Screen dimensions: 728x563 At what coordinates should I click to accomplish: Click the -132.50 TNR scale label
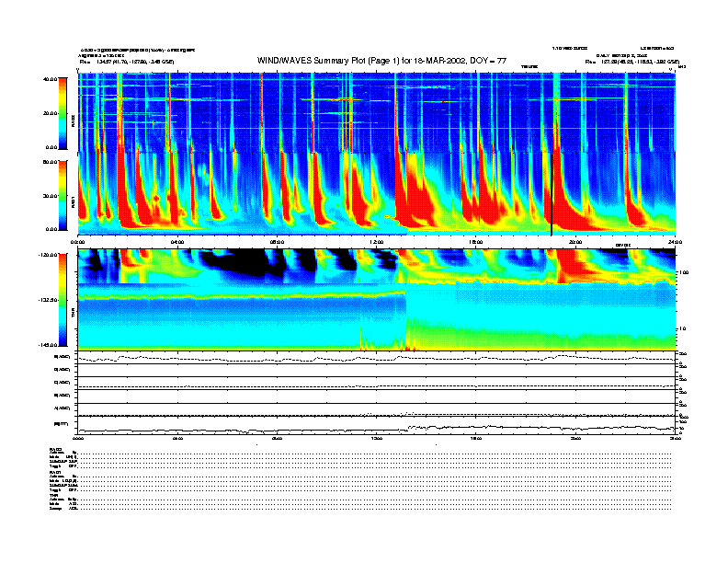(48, 300)
